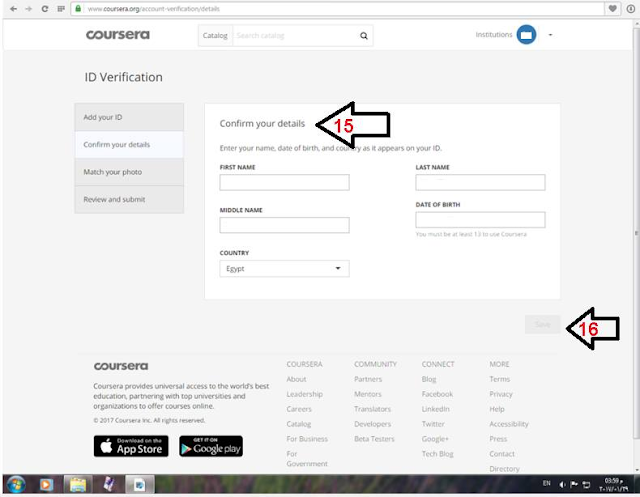Open the Institutions link

493,35
